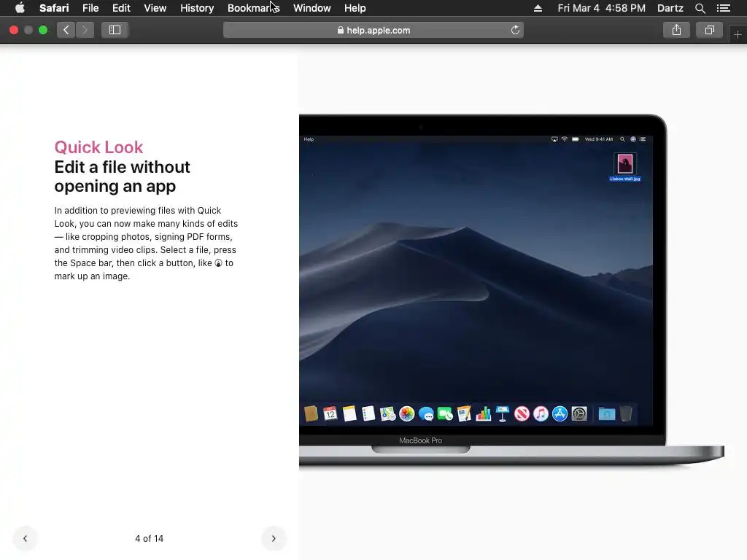The image size is (747, 560).
Task: Click the date and time in menu bar
Action: click(x=601, y=8)
